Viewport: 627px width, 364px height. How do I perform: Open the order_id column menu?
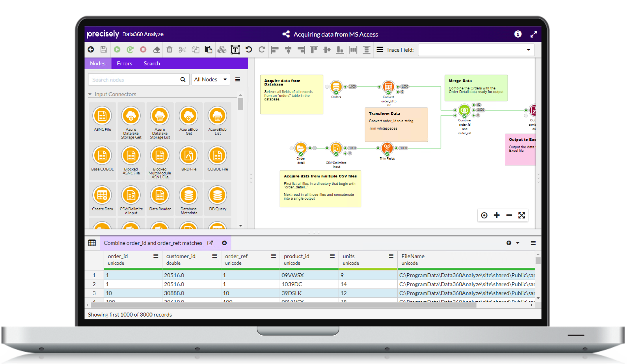(156, 256)
